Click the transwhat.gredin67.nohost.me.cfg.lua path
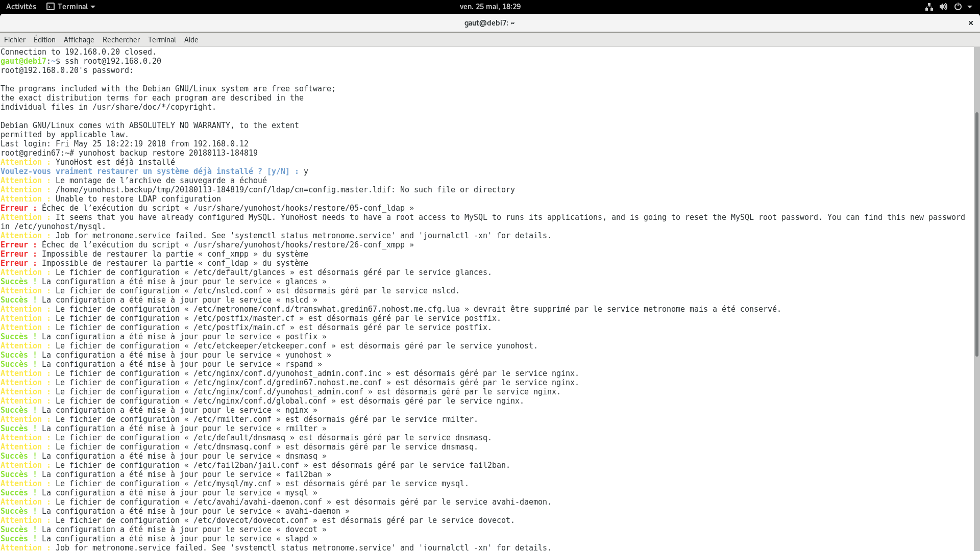This screenshot has height=551, width=980. (327, 309)
